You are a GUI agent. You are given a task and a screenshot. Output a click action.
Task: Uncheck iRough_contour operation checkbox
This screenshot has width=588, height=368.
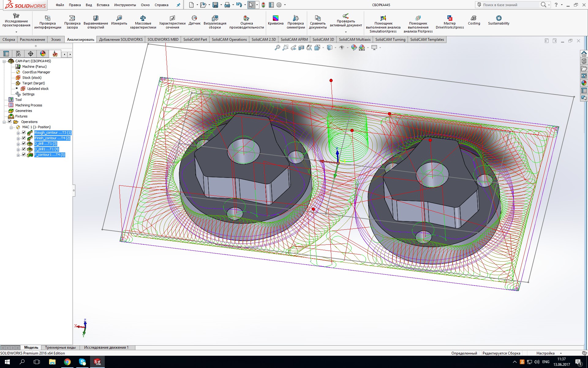[x=24, y=132]
